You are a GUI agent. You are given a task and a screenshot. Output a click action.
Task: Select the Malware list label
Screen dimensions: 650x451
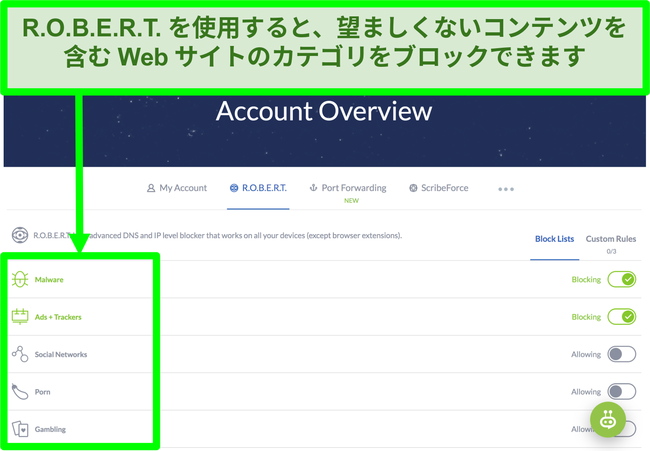pyautogui.click(x=49, y=280)
